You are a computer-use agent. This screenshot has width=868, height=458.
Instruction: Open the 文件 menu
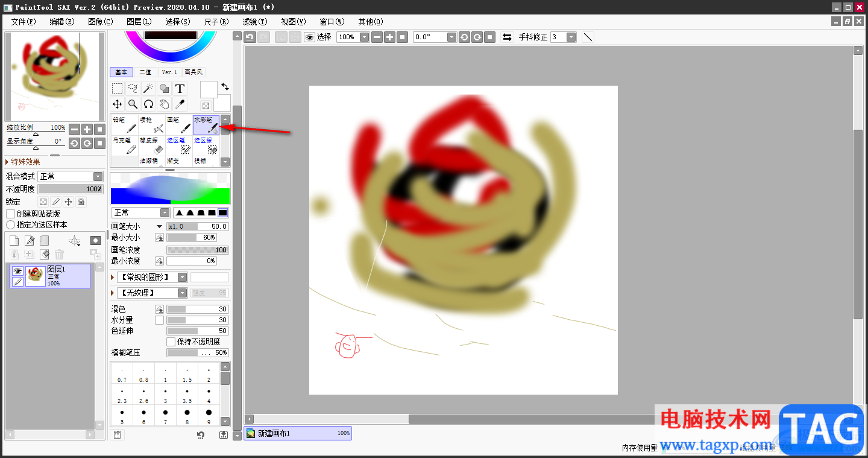[24, 21]
